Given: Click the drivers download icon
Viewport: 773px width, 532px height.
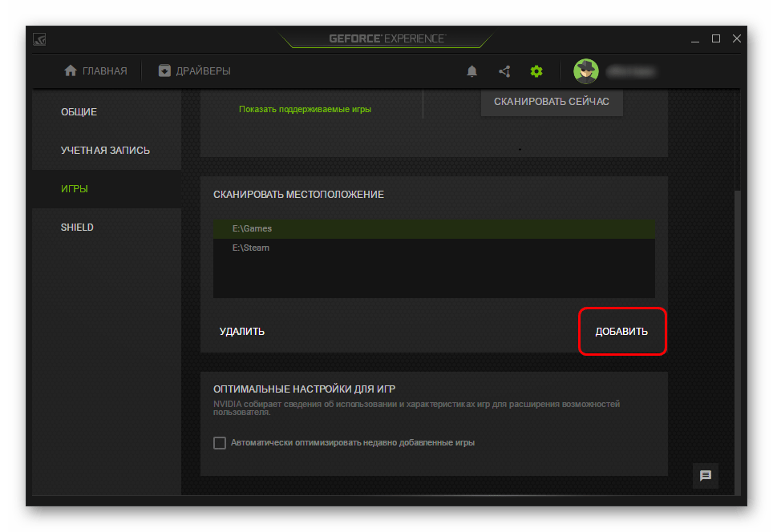Looking at the screenshot, I should coord(164,71).
